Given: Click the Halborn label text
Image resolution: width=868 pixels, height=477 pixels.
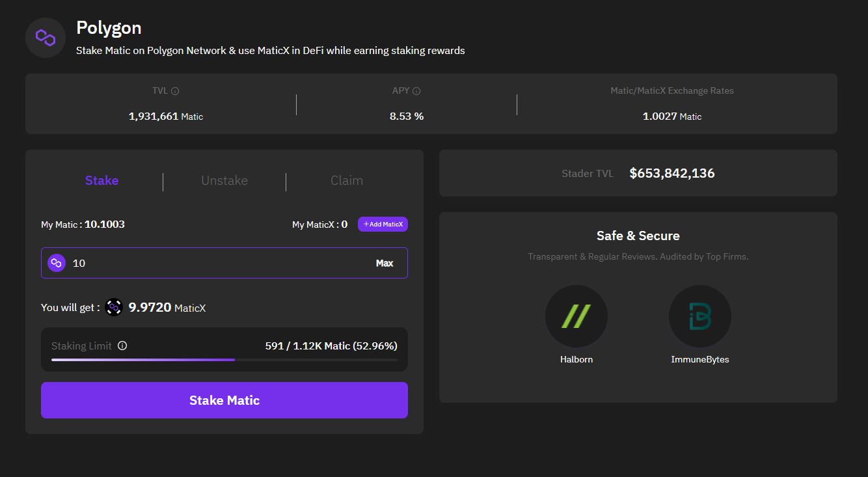Looking at the screenshot, I should coord(576,359).
